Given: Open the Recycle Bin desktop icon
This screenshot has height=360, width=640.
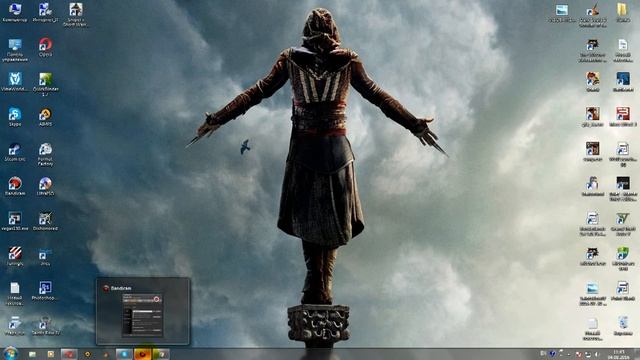Looking at the screenshot, I should tap(622, 326).
